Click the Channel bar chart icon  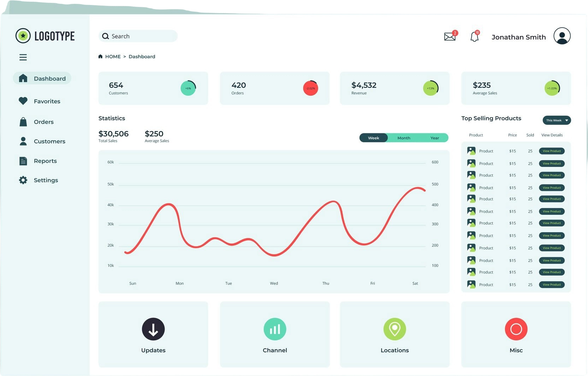click(x=275, y=329)
